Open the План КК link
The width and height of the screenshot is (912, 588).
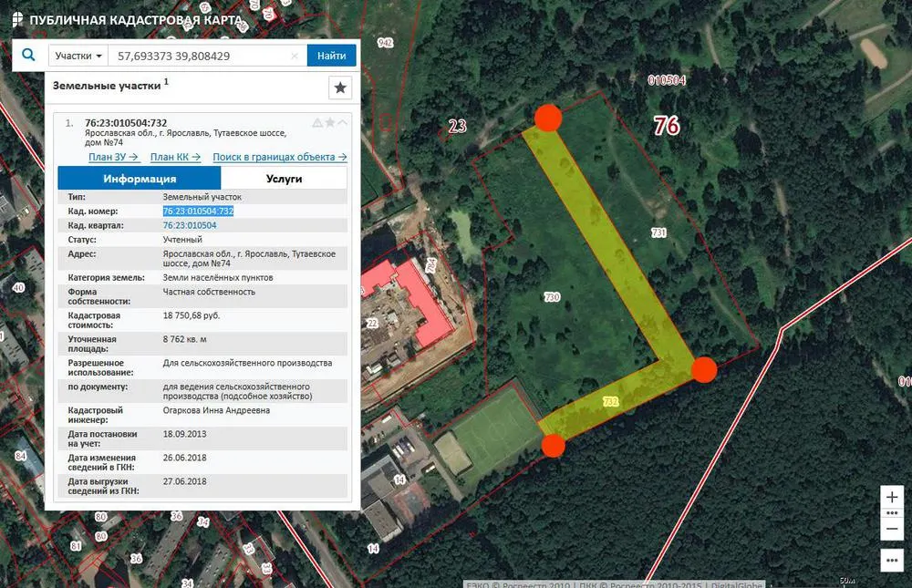tap(175, 157)
